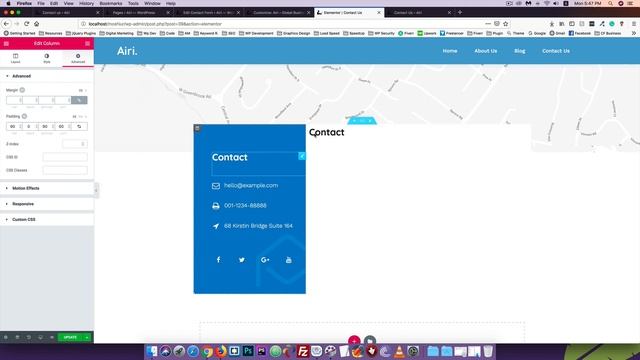Click the Margin top input field
The height and width of the screenshot is (360, 640).
pos(14,100)
